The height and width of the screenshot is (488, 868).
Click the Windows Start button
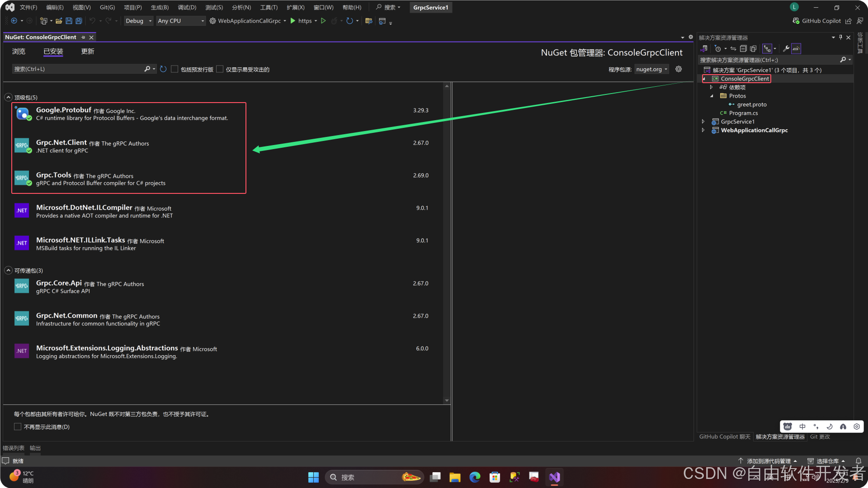pyautogui.click(x=313, y=477)
